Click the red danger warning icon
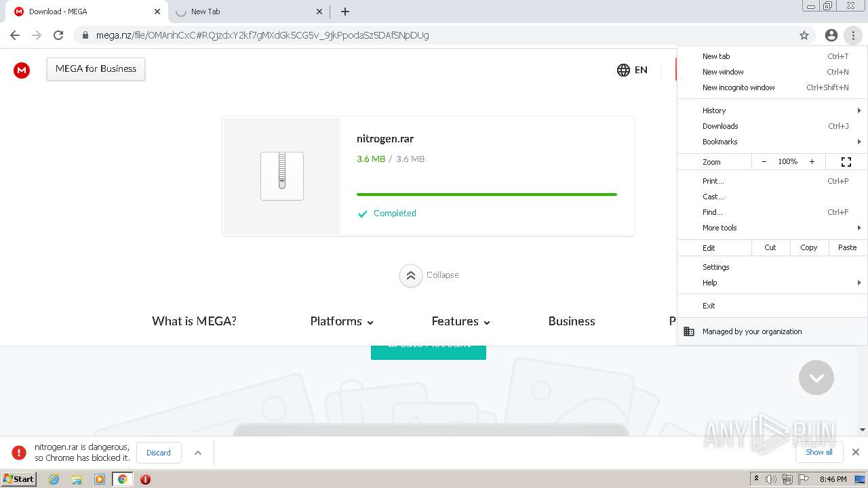 point(19,453)
